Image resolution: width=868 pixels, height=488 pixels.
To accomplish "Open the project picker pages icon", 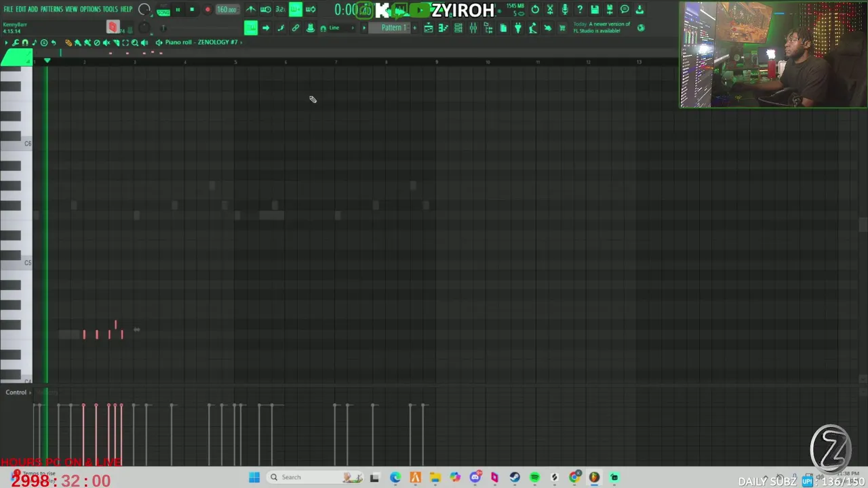I will click(x=503, y=28).
